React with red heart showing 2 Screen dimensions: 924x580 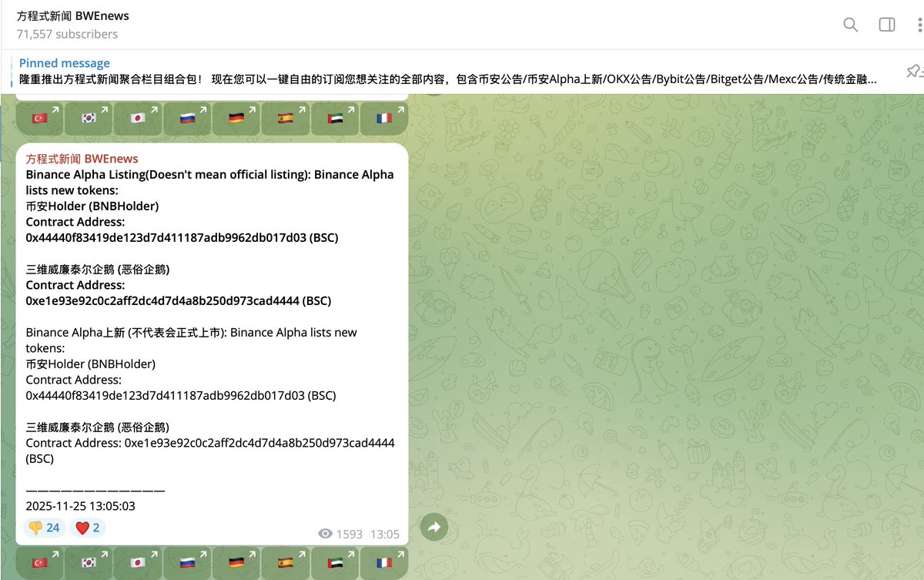88,528
